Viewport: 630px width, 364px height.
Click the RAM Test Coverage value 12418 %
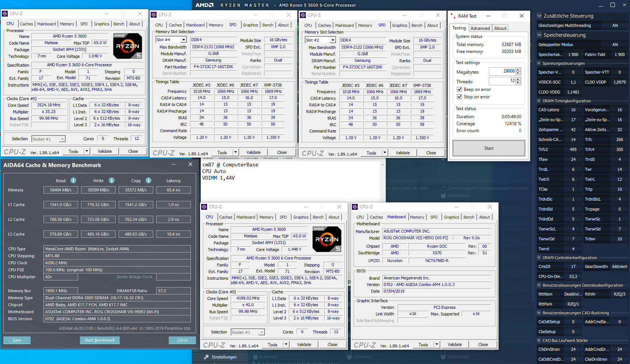pos(513,124)
